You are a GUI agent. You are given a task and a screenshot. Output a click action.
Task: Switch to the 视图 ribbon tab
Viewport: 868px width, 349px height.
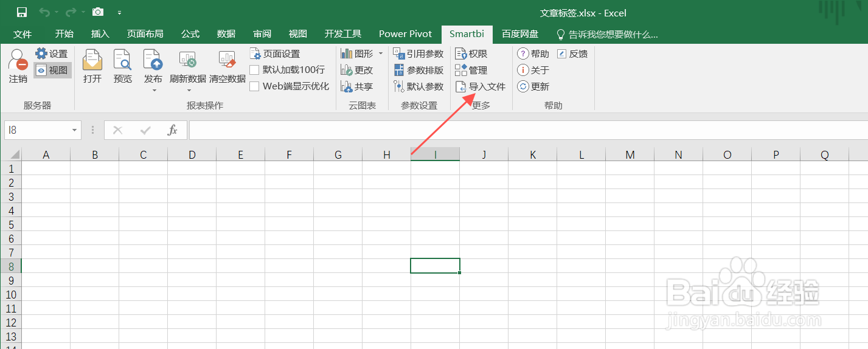click(x=298, y=34)
